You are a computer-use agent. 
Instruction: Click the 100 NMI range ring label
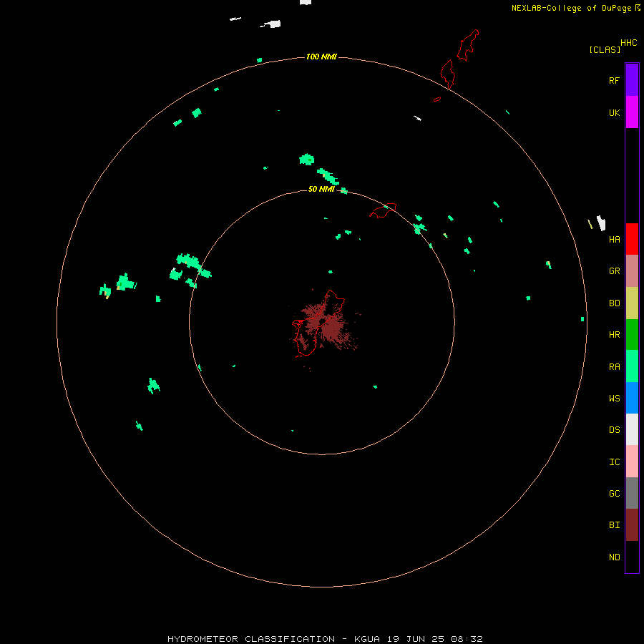click(321, 57)
